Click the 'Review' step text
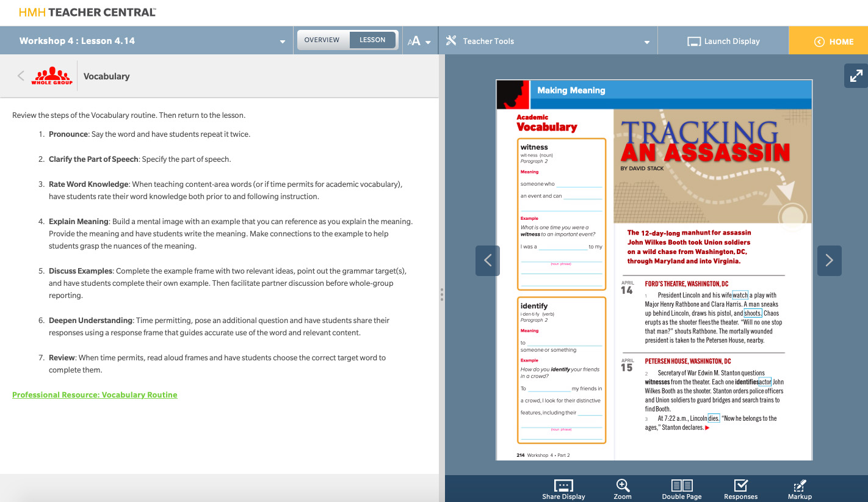Image resolution: width=868 pixels, height=502 pixels. coord(217,363)
